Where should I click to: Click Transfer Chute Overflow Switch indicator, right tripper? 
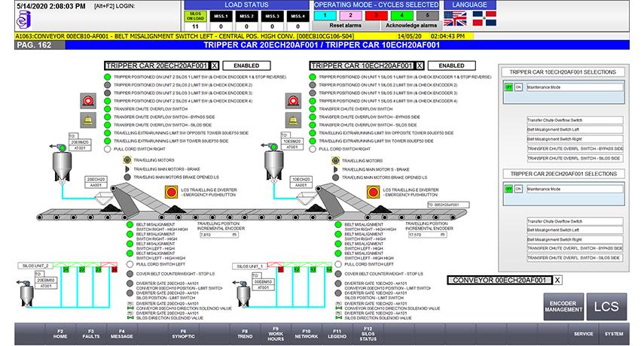(313, 109)
